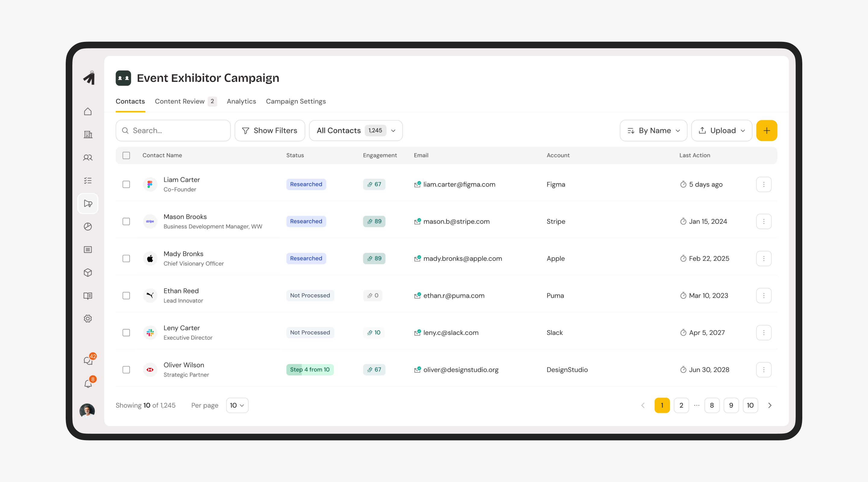
Task: Click the settings gear in sidebar
Action: [88, 319]
